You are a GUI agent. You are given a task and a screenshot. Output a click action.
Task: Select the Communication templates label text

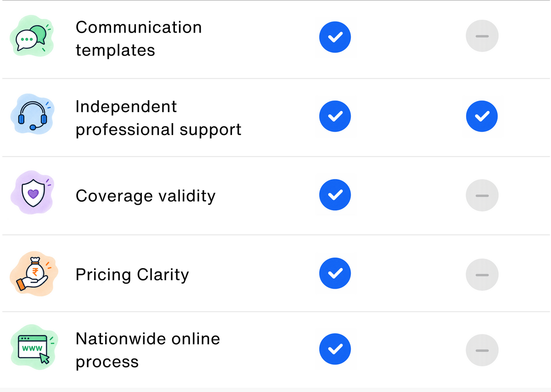[x=139, y=39]
